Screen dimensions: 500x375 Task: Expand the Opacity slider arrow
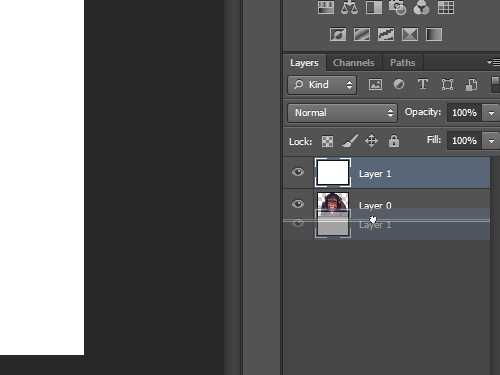491,113
